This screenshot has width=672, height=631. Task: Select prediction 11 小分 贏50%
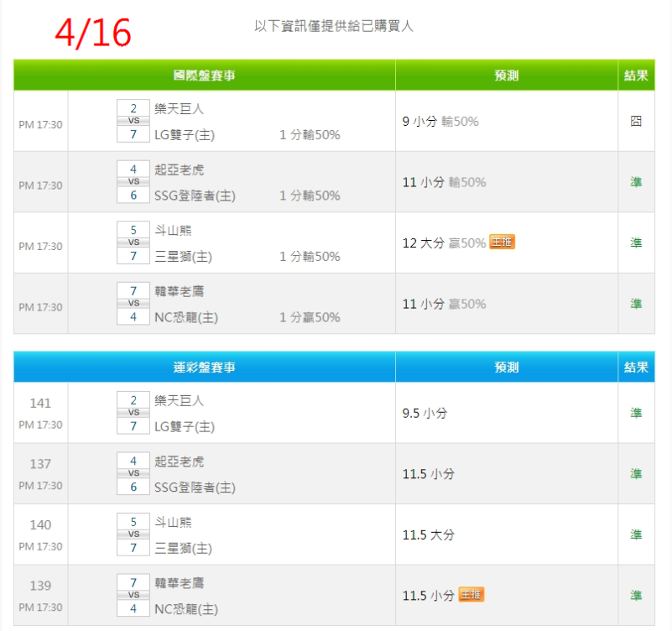(445, 304)
